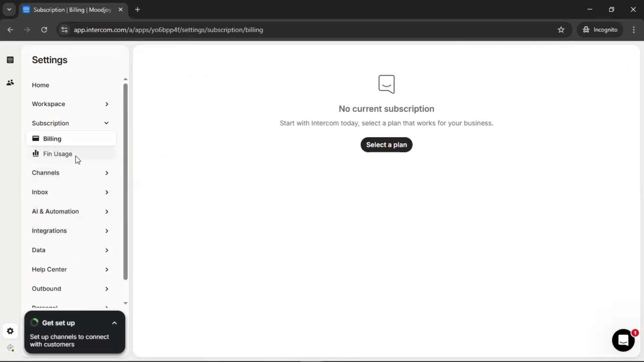Expand the Outbound section
This screenshot has height=362, width=644.
70,289
